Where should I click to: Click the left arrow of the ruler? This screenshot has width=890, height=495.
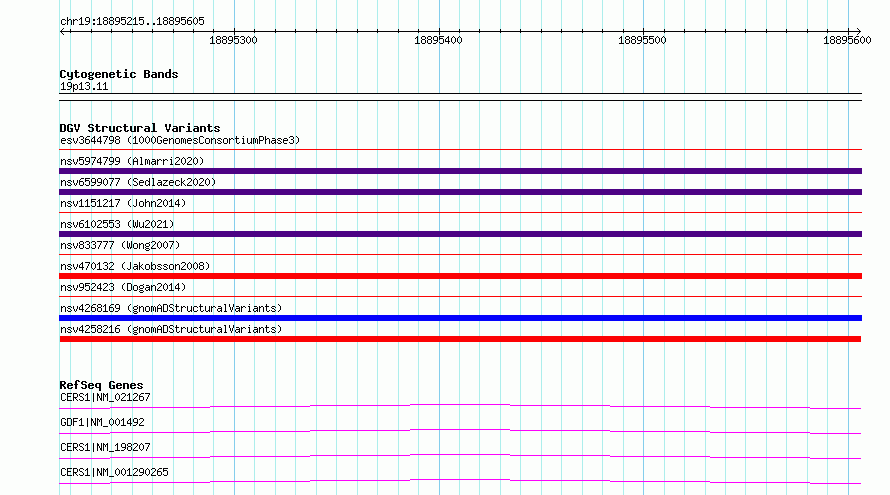coord(63,32)
